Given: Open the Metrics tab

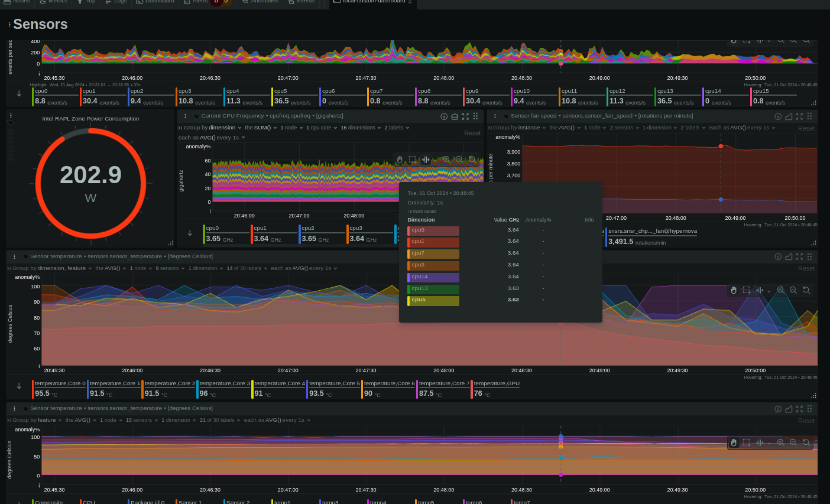Looking at the screenshot, I should (x=54, y=2).
